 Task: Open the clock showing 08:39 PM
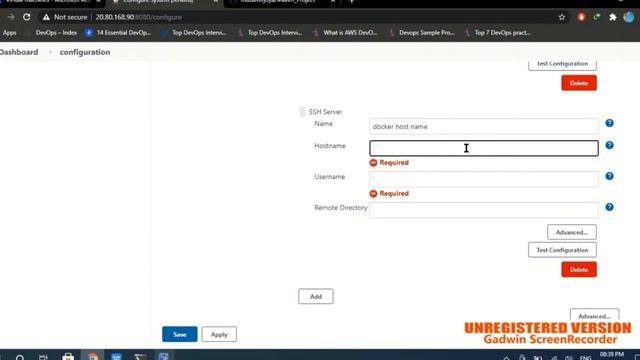(612, 355)
